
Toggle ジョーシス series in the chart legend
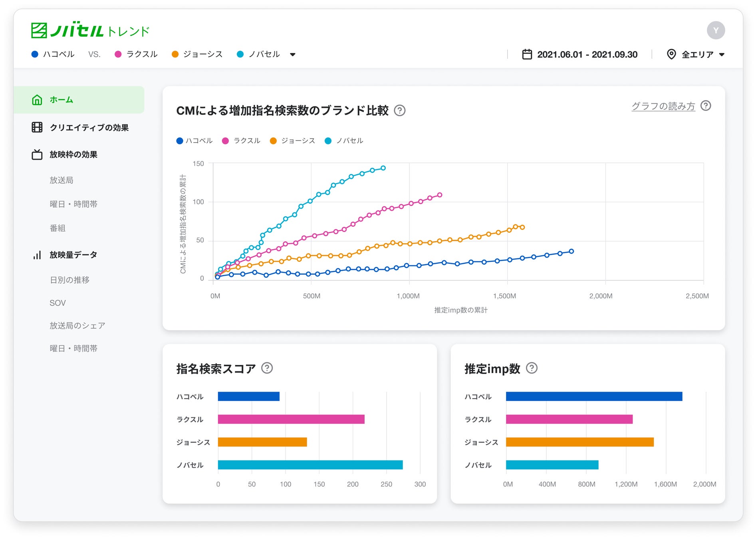point(293,141)
